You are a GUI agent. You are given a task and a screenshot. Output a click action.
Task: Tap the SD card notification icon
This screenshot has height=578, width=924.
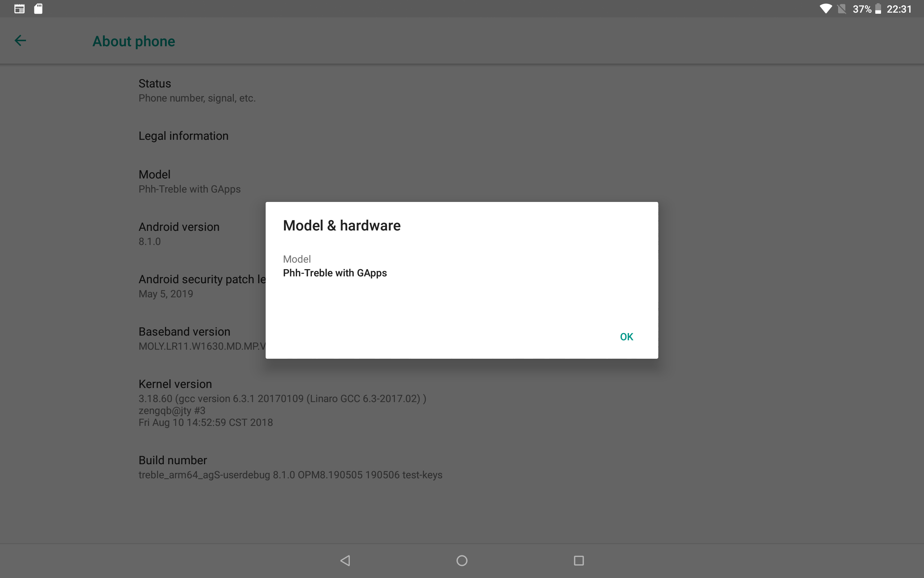pos(38,9)
